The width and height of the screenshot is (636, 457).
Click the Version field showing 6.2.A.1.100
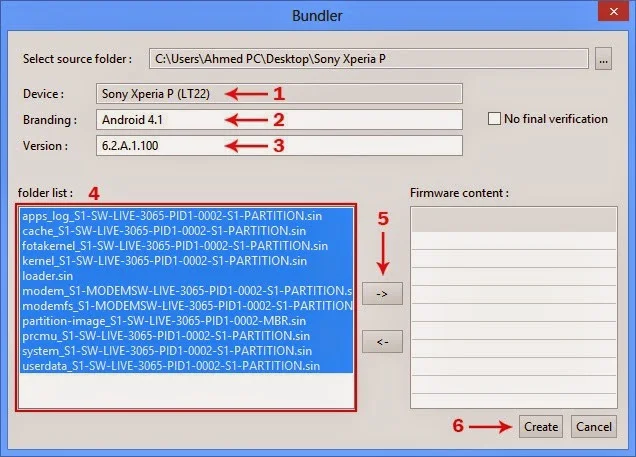(279, 146)
